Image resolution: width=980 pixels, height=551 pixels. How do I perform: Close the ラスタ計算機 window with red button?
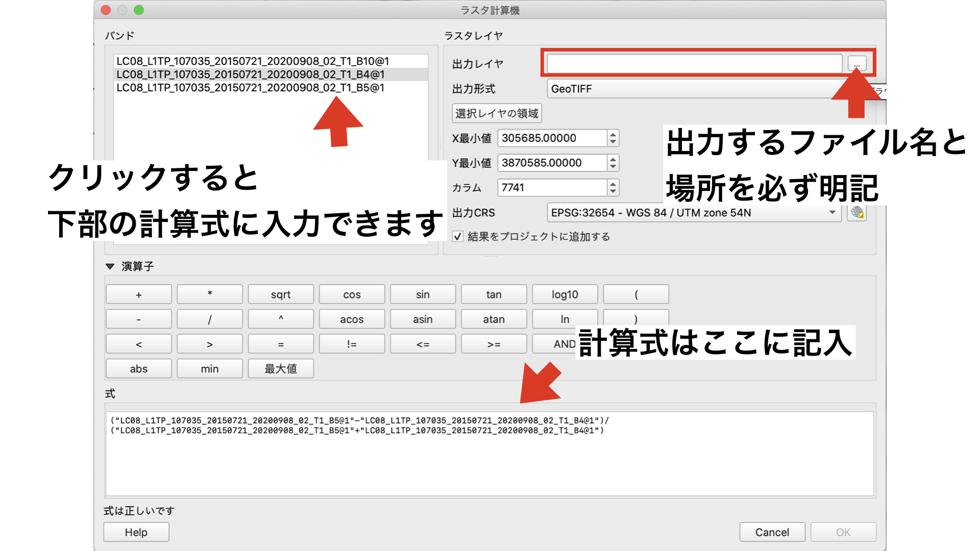[x=106, y=10]
